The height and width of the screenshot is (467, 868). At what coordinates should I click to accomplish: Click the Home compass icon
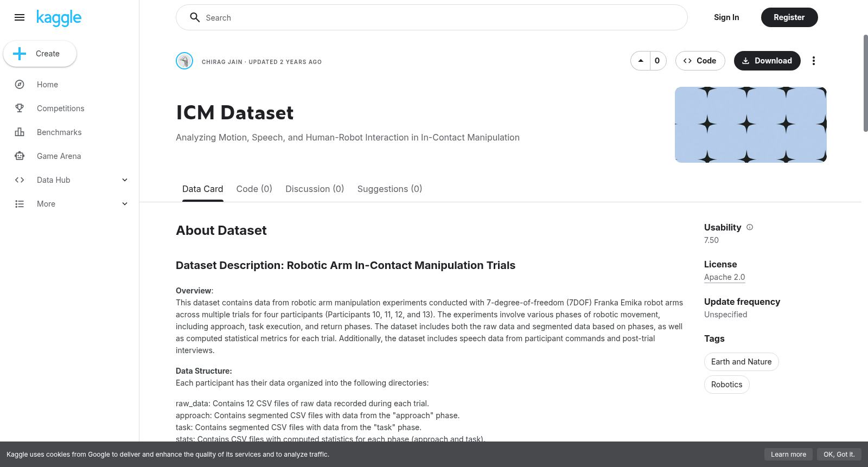(20, 85)
